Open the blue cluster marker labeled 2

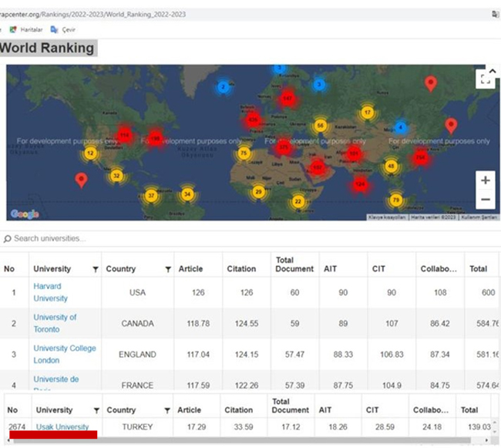(223, 87)
